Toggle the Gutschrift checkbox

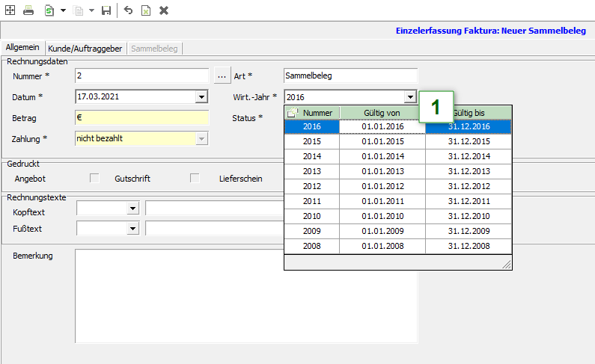tap(195, 179)
